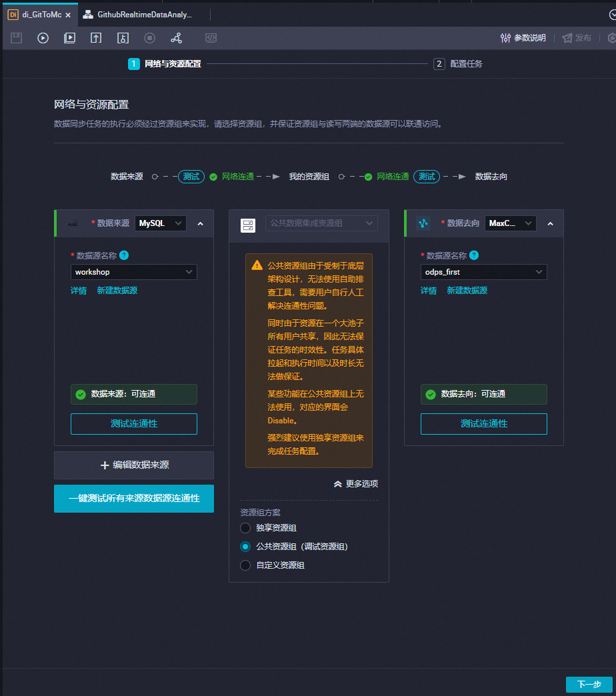The image size is (616, 696).
Task: Click 测试连通性 button for destination
Action: [484, 424]
